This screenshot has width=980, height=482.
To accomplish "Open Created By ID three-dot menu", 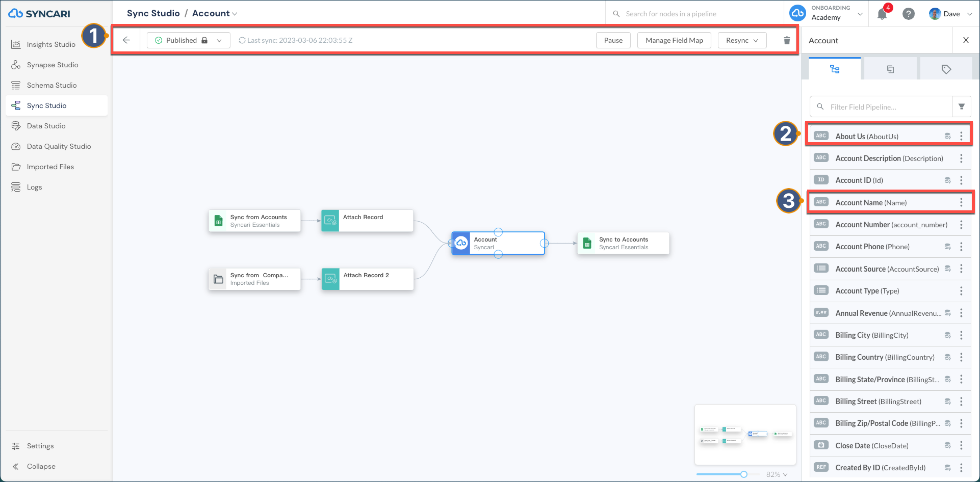I will (x=961, y=467).
